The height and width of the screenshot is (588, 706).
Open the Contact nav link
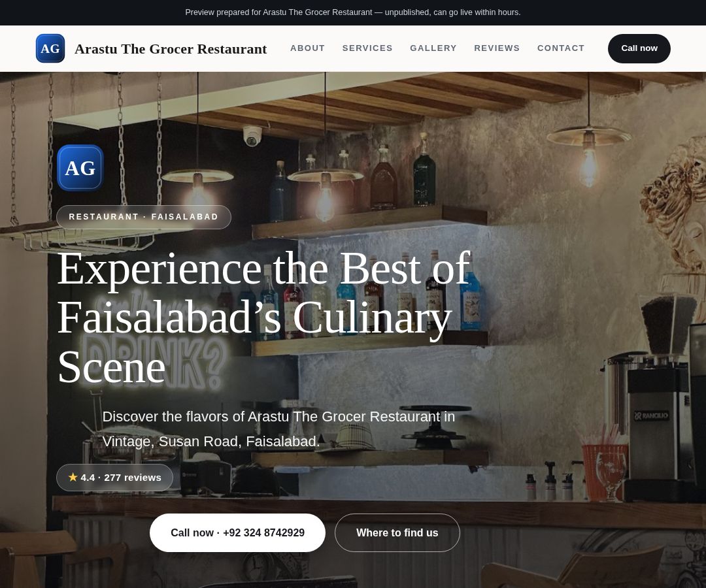[561, 48]
